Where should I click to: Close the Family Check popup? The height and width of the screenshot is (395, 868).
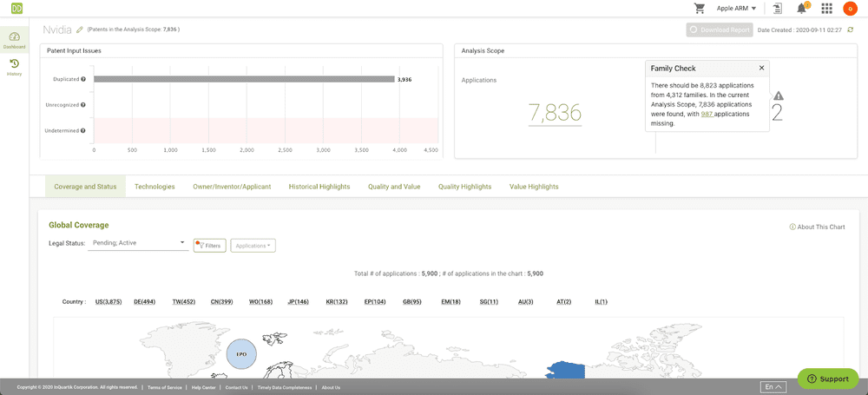762,68
